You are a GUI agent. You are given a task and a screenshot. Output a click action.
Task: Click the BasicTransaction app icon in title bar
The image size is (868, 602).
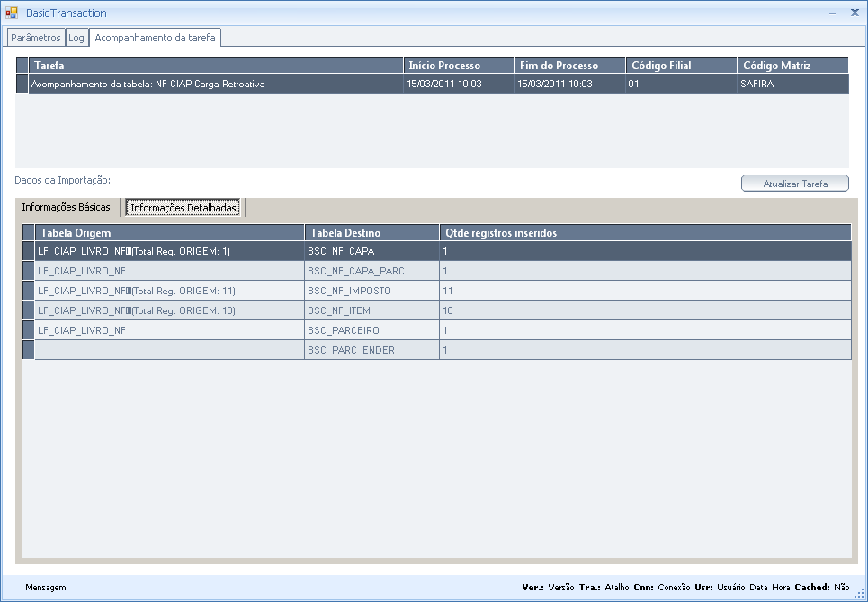(12, 13)
